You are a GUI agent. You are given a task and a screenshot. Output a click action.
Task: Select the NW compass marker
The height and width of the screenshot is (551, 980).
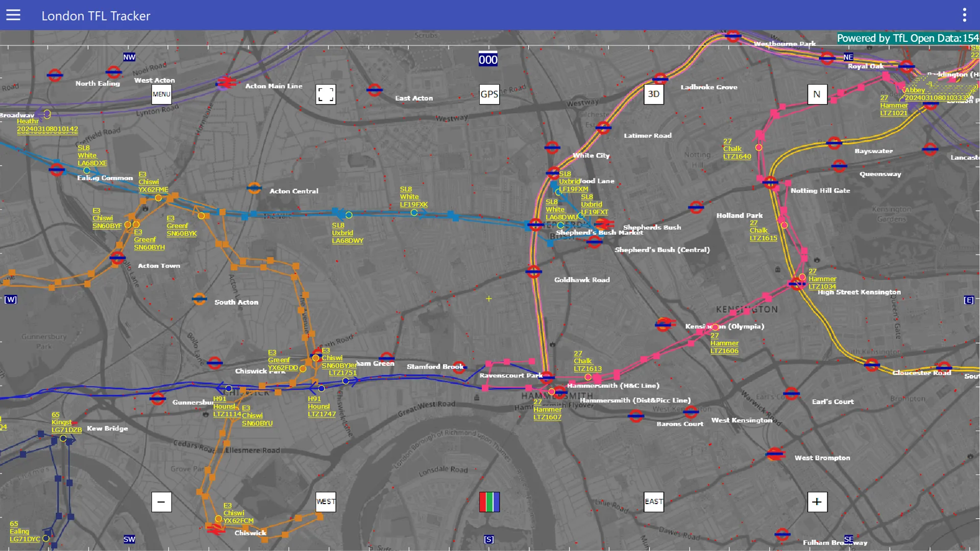(x=129, y=57)
